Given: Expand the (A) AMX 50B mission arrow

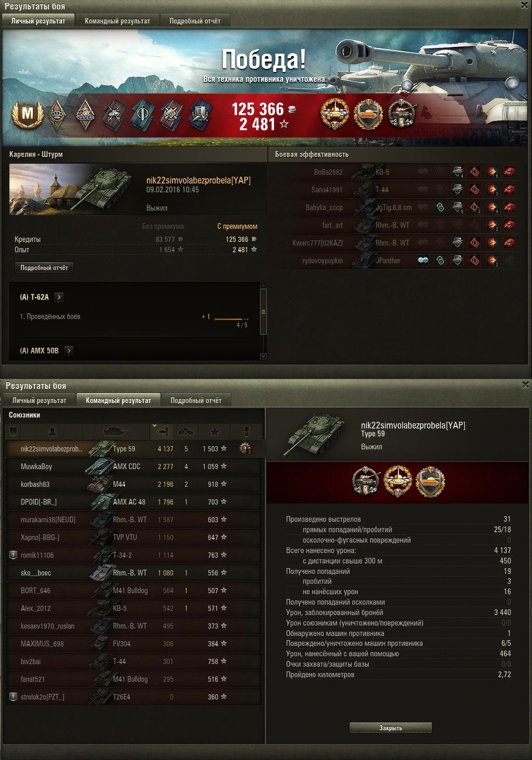Looking at the screenshot, I should [69, 351].
